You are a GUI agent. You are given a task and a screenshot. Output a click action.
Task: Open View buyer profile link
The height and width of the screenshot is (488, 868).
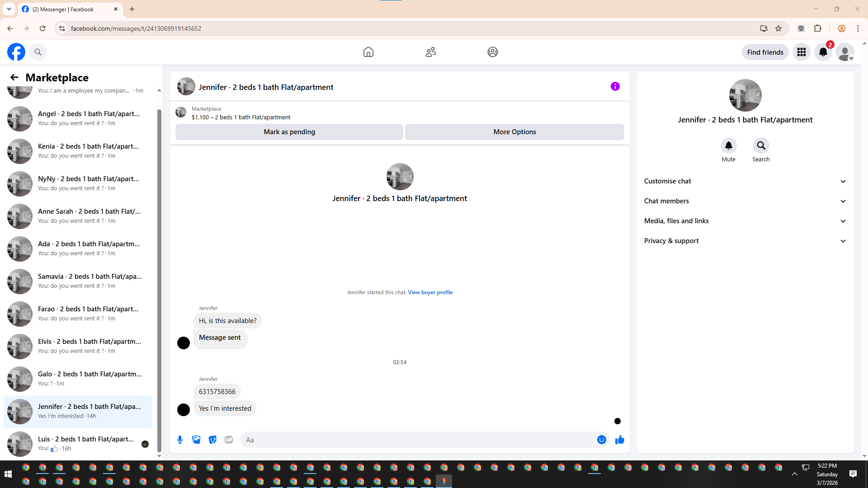[430, 292]
